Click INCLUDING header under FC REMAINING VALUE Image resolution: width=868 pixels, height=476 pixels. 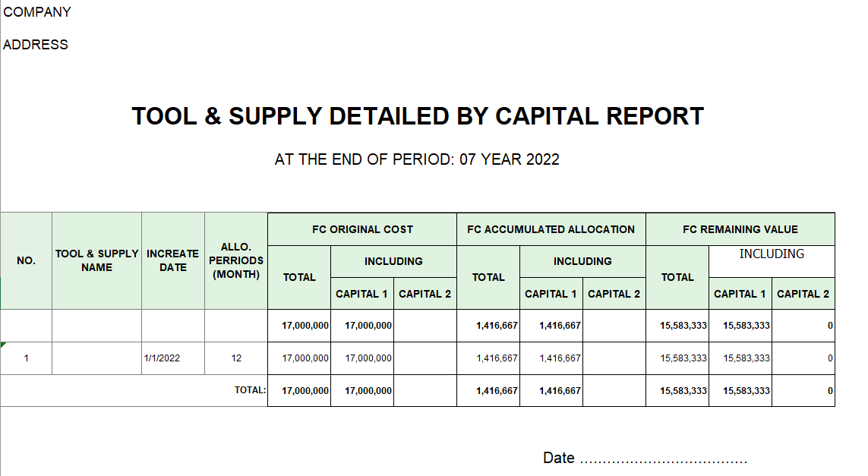(772, 254)
